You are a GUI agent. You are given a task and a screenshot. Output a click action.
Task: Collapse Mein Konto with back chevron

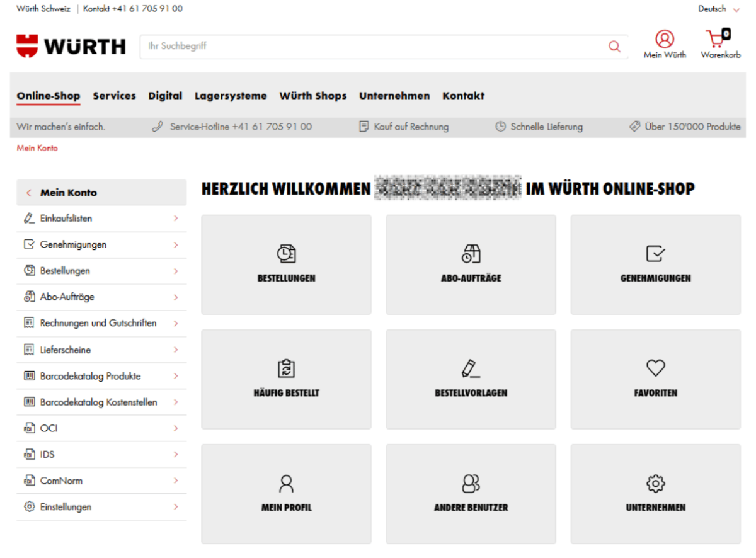(x=29, y=193)
